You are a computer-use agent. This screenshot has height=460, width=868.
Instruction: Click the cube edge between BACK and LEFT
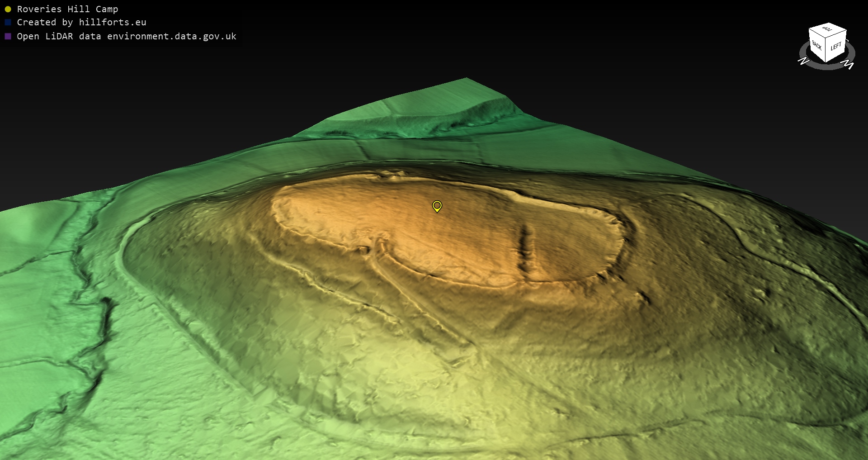(x=826, y=50)
